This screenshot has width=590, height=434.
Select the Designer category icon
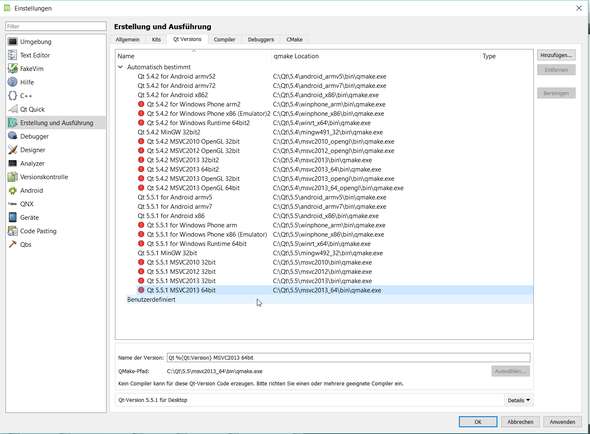[12, 150]
